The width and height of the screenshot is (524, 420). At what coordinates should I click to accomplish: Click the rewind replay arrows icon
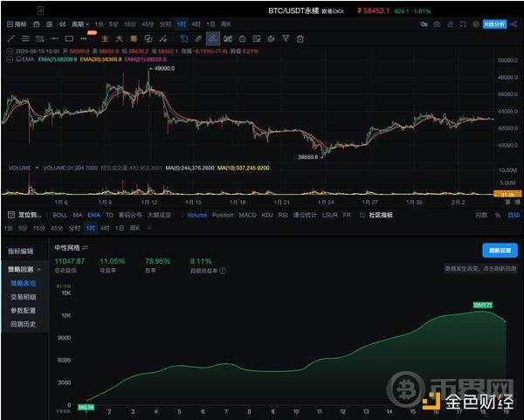[x=63, y=24]
